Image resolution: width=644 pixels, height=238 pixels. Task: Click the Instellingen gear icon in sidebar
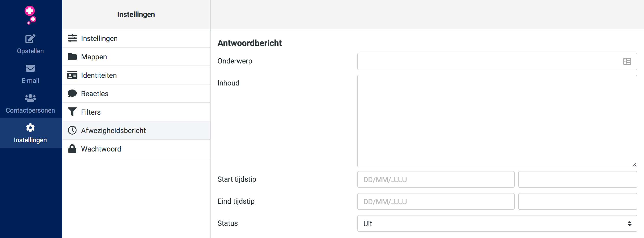tap(30, 128)
